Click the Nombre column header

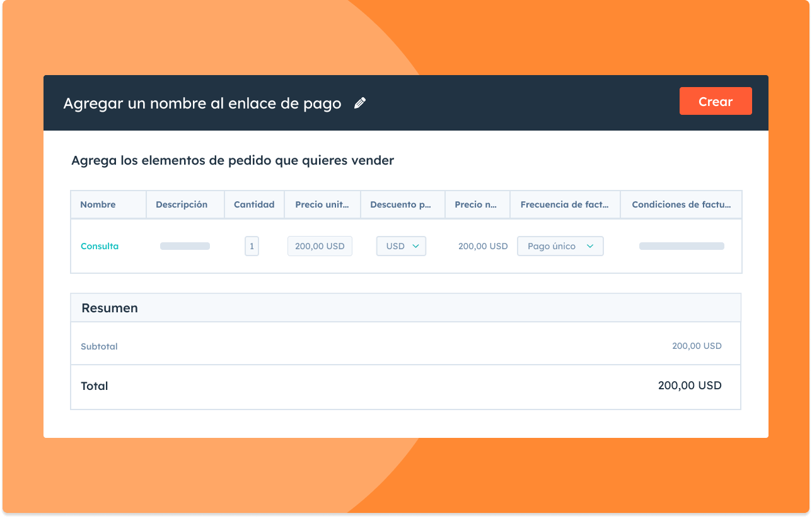coord(98,204)
